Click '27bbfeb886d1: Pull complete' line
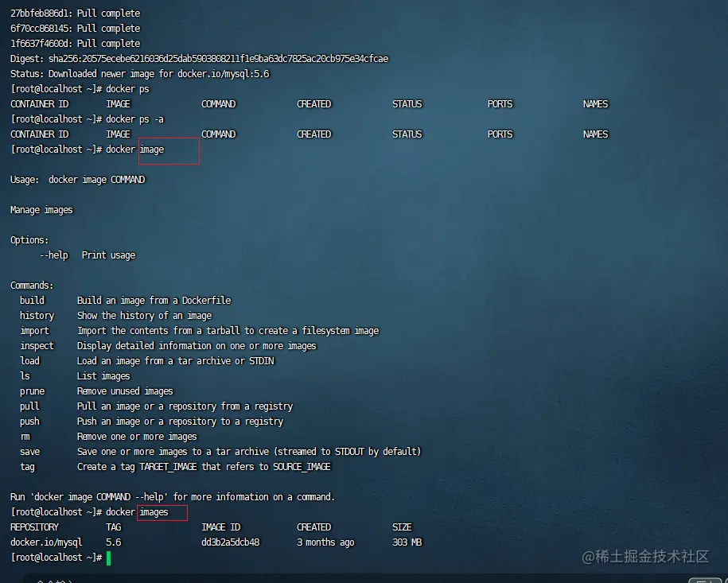Image resolution: width=728 pixels, height=583 pixels. click(76, 14)
